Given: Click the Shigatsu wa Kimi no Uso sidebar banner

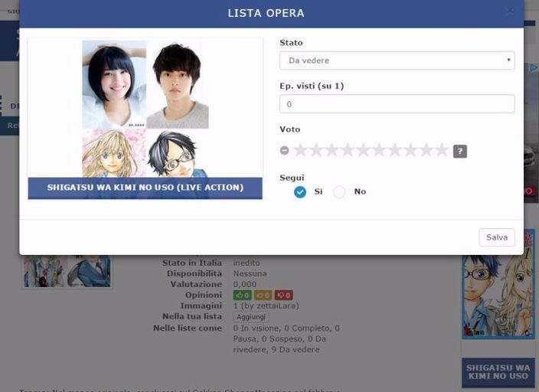Looking at the screenshot, I should pyautogui.click(x=498, y=372).
